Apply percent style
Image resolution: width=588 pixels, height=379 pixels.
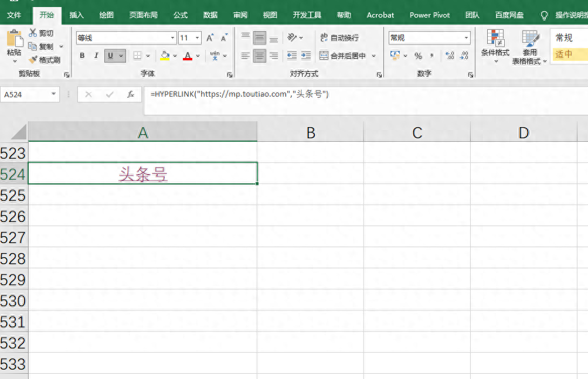[418, 56]
